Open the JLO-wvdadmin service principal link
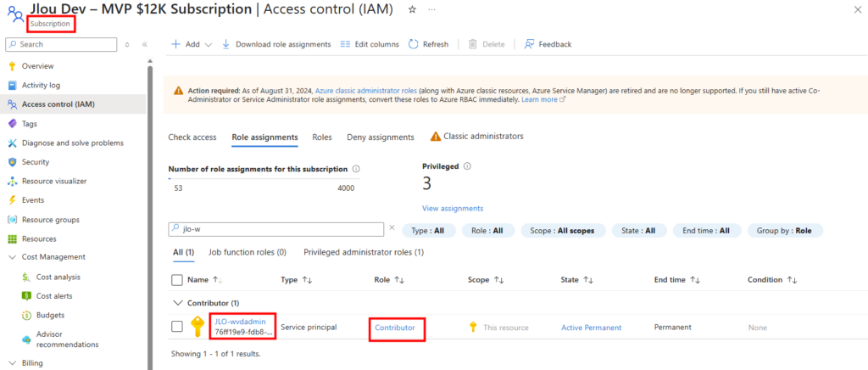Image resolution: width=868 pixels, height=370 pixels. coord(240,321)
